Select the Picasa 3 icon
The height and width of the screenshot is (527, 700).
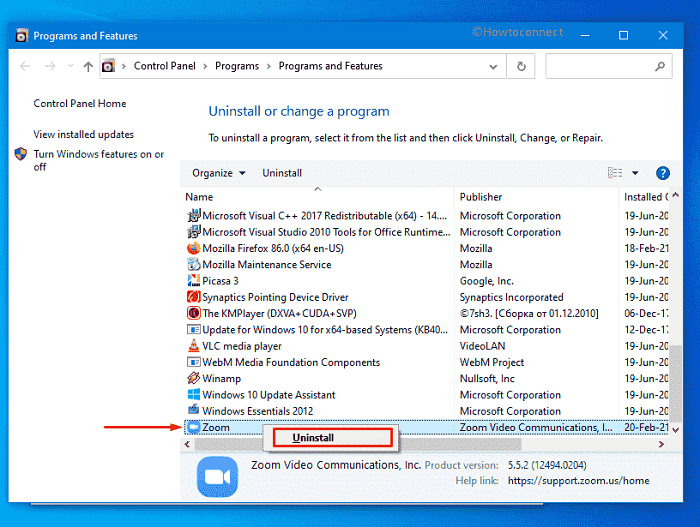point(193,280)
